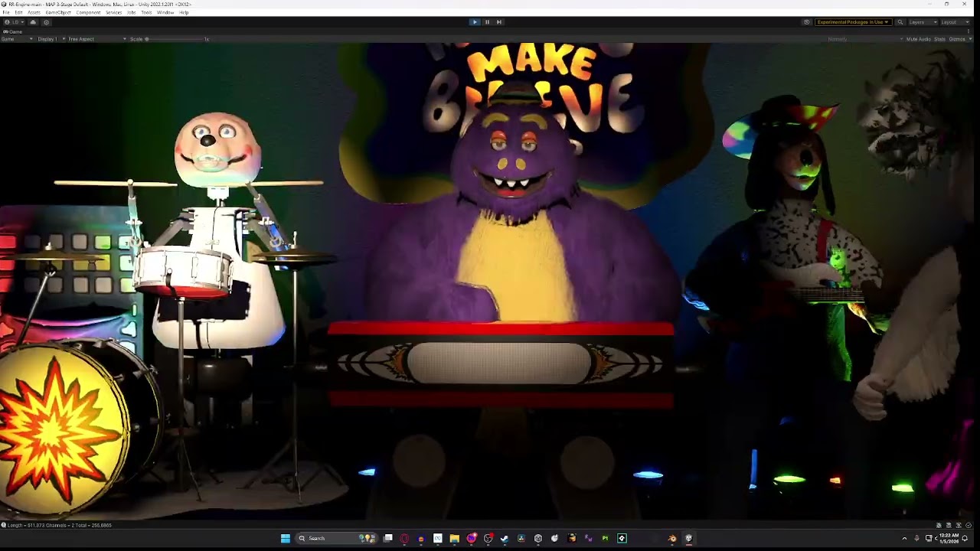
Task: Open the Layers dropdown
Action: pos(923,22)
